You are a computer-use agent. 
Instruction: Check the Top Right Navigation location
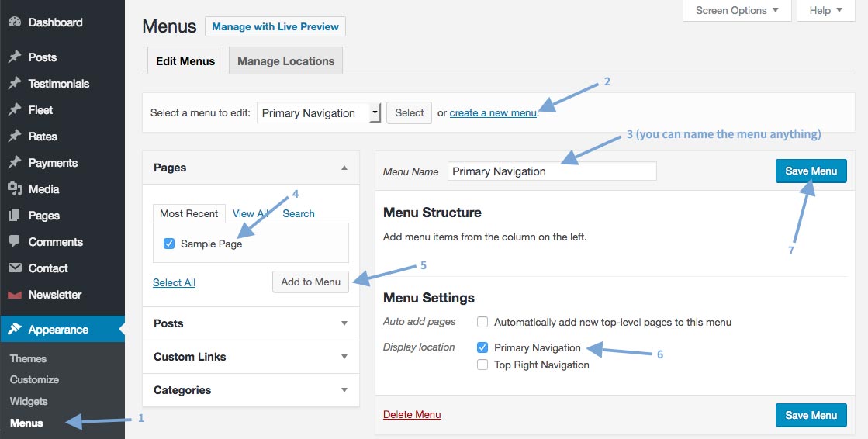[x=482, y=365]
